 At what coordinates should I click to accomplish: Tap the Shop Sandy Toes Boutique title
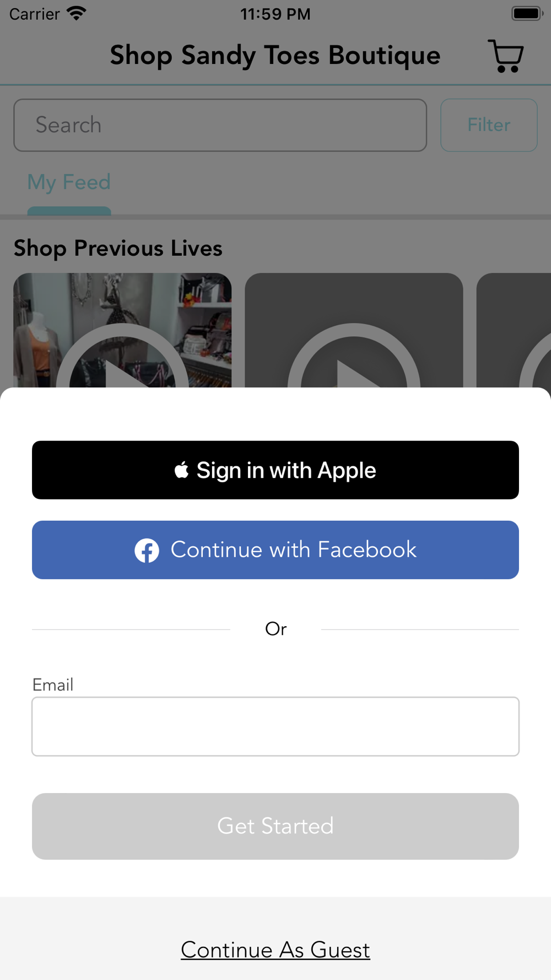(275, 56)
